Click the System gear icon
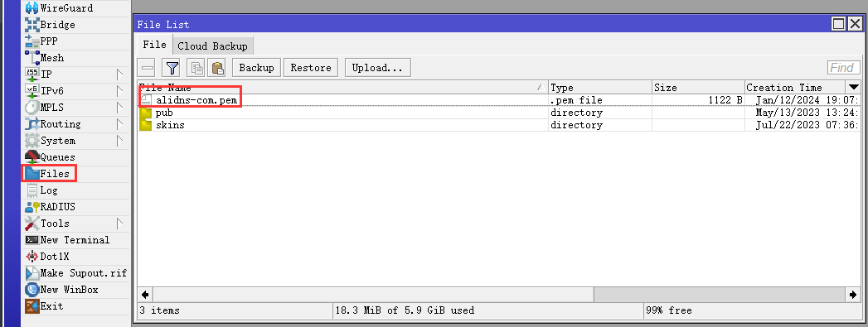 coord(32,141)
